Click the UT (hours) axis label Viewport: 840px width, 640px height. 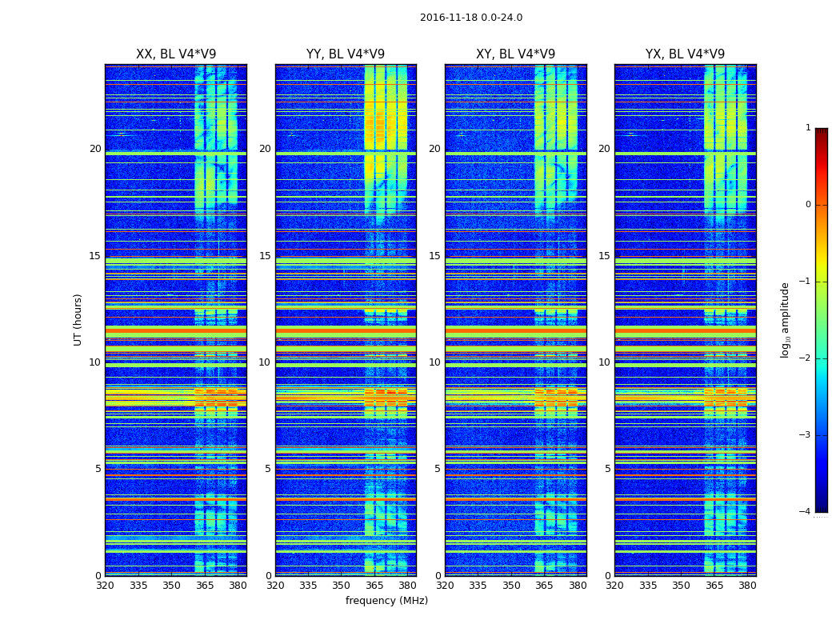(78, 320)
